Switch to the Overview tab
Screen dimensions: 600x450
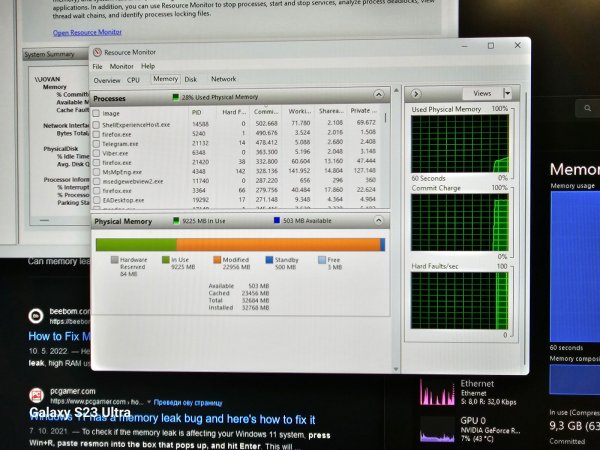pyautogui.click(x=107, y=80)
